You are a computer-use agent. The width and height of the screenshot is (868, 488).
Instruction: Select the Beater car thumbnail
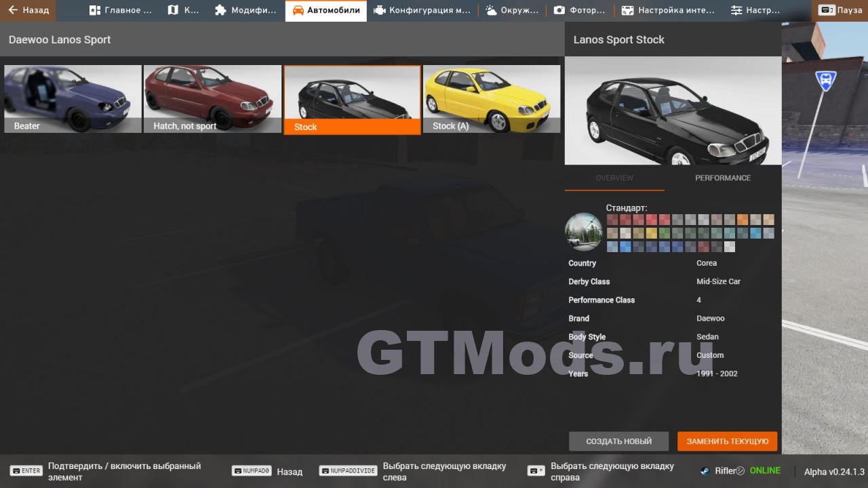point(73,99)
